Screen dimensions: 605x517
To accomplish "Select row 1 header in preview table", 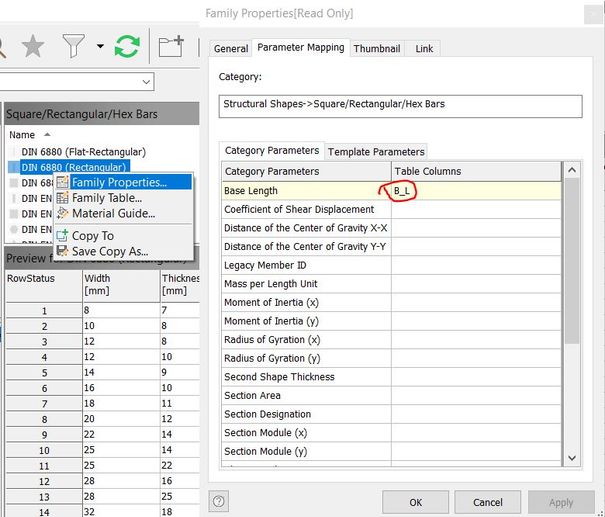I will coord(44,311).
